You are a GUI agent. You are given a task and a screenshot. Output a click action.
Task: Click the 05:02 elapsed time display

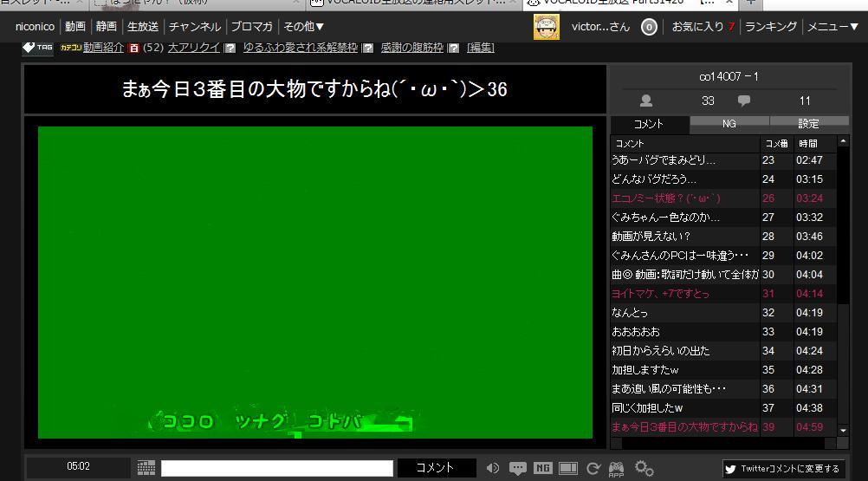pos(78,466)
